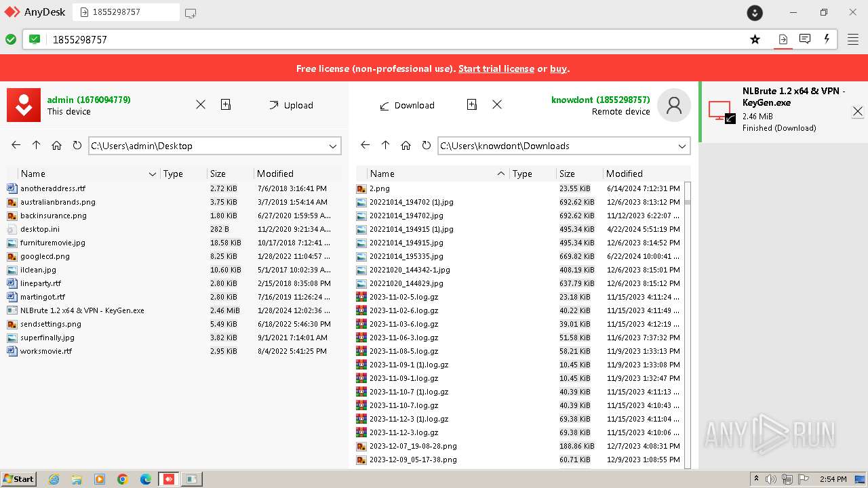Sort local files by Modified column
868x488 pixels.
pos(275,174)
